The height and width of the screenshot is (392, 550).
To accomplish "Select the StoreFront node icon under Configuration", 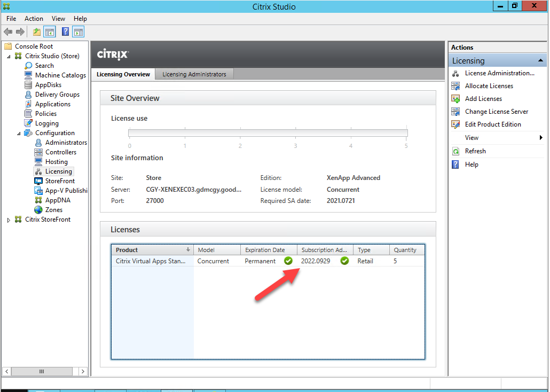I will tap(38, 181).
